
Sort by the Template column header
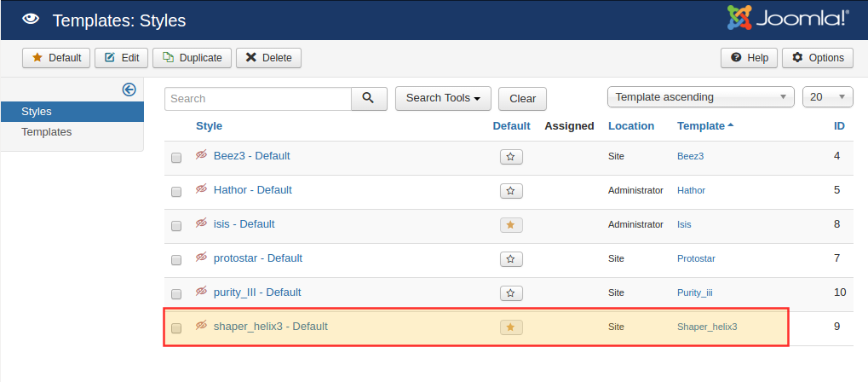[705, 126]
